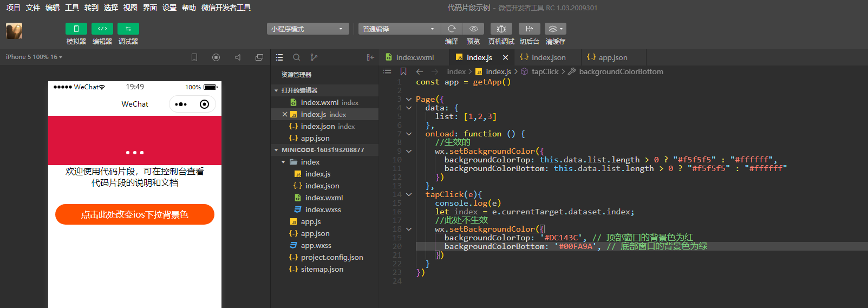Open the Project menu (项目)
Screen dimensions: 868x308
click(x=13, y=8)
